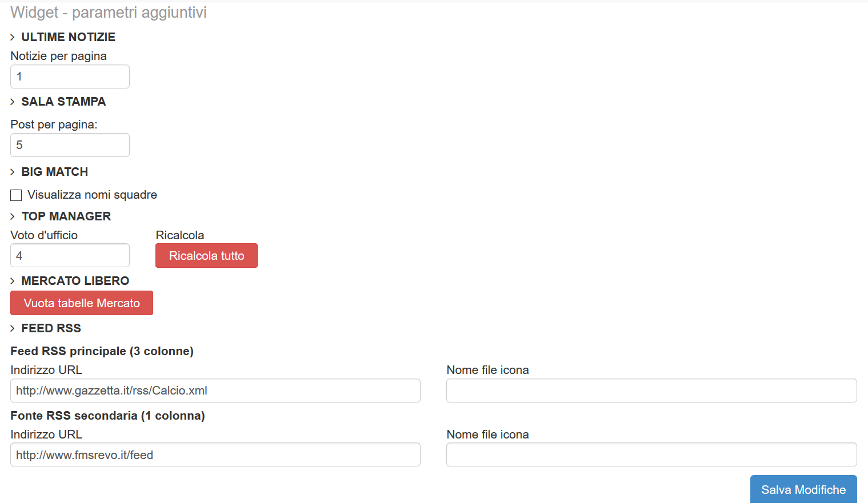Expand the SALA STAMPA section chevron
Image resolution: width=868 pixels, height=503 pixels.
pos(13,102)
